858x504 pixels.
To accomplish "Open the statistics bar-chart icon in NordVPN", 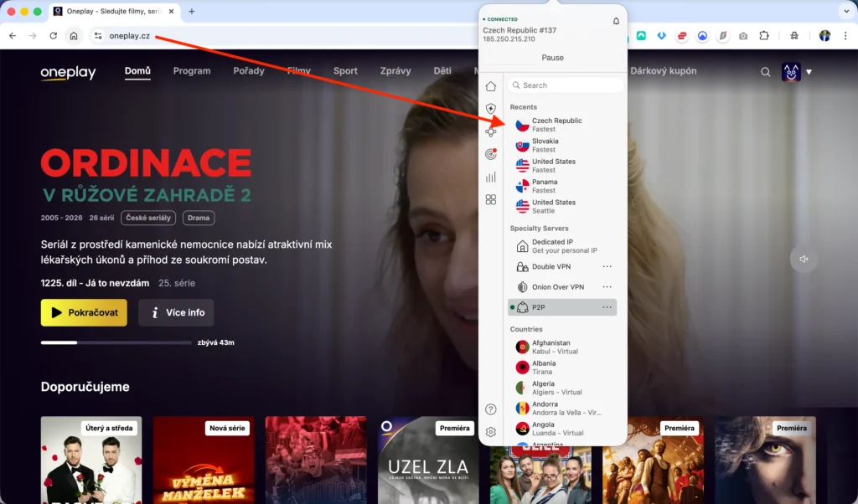I will click(491, 177).
